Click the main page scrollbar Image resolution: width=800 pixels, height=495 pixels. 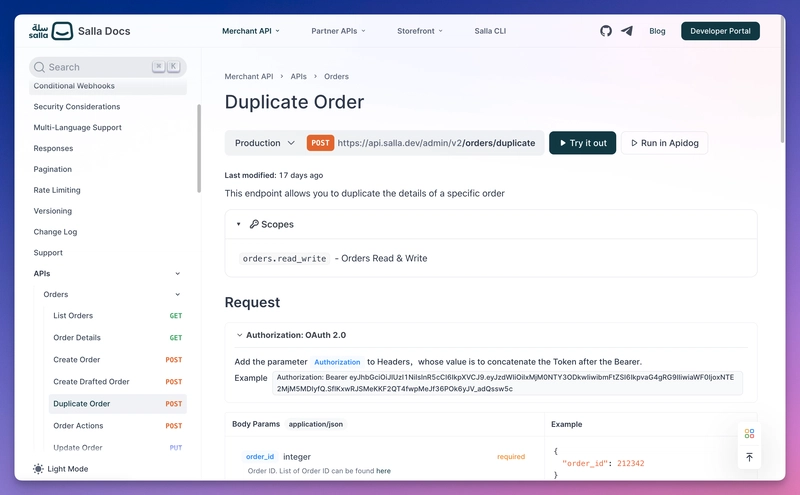pyautogui.click(x=782, y=79)
